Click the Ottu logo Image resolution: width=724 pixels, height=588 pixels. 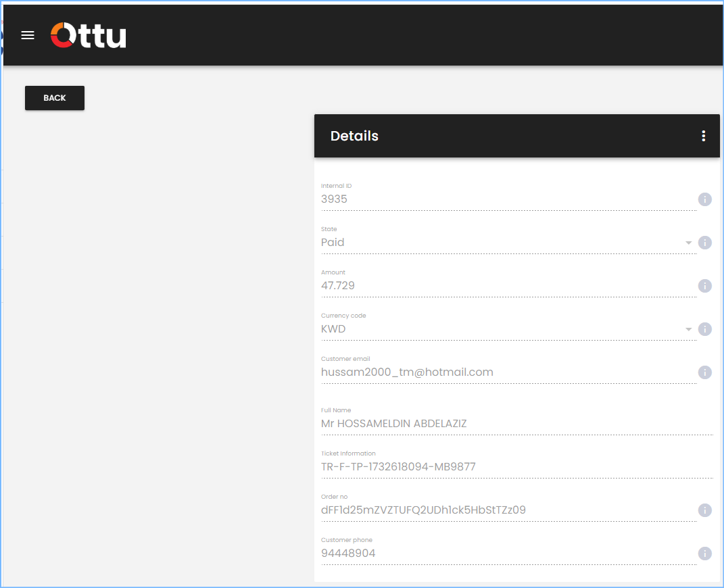point(88,35)
